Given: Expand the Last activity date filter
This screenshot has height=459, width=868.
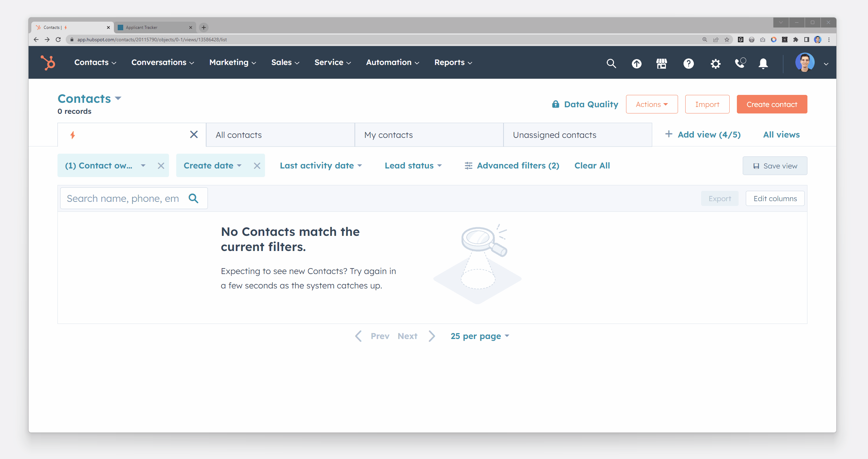Looking at the screenshot, I should 321,166.
